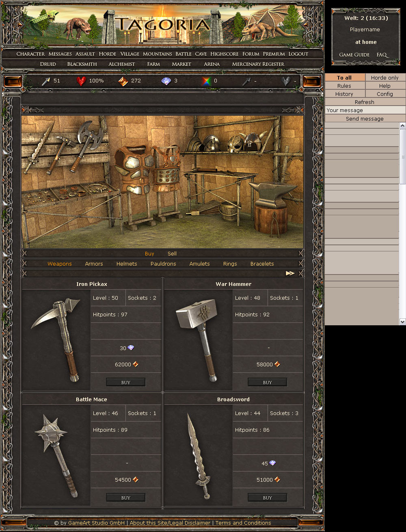Image resolution: width=406 pixels, height=532 pixels.
Task: Click the Battle Mace weapon image
Action: point(56,456)
